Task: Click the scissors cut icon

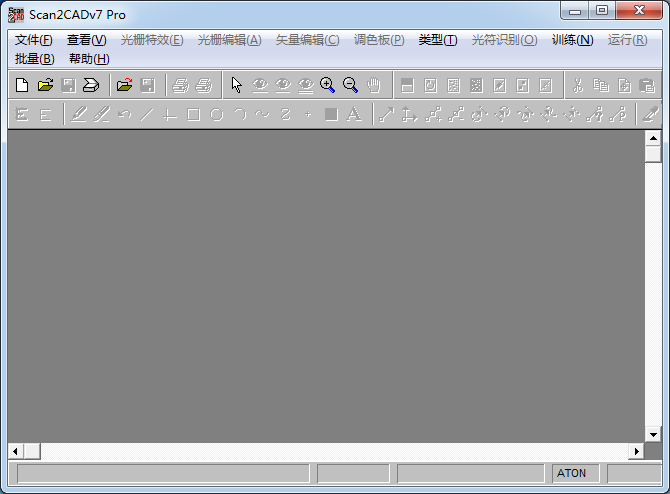Action: coord(577,85)
